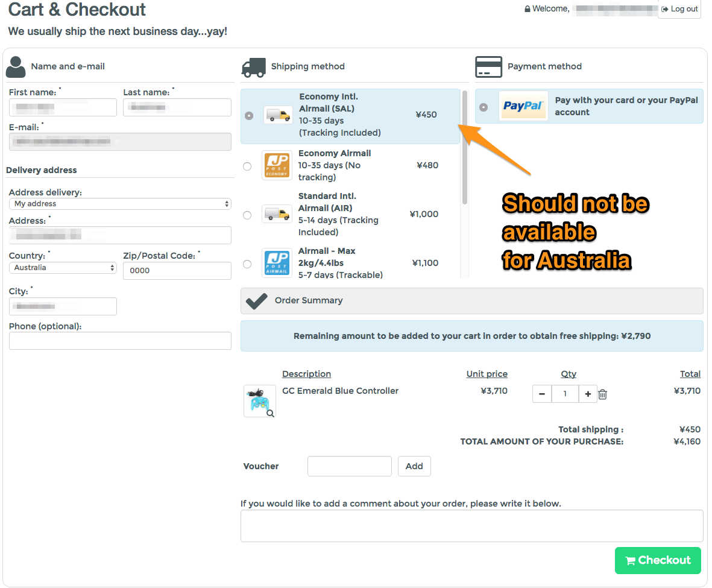Zoom the GC Emerald Blue Controller thumbnail
The height and width of the screenshot is (588, 712).
[260, 401]
